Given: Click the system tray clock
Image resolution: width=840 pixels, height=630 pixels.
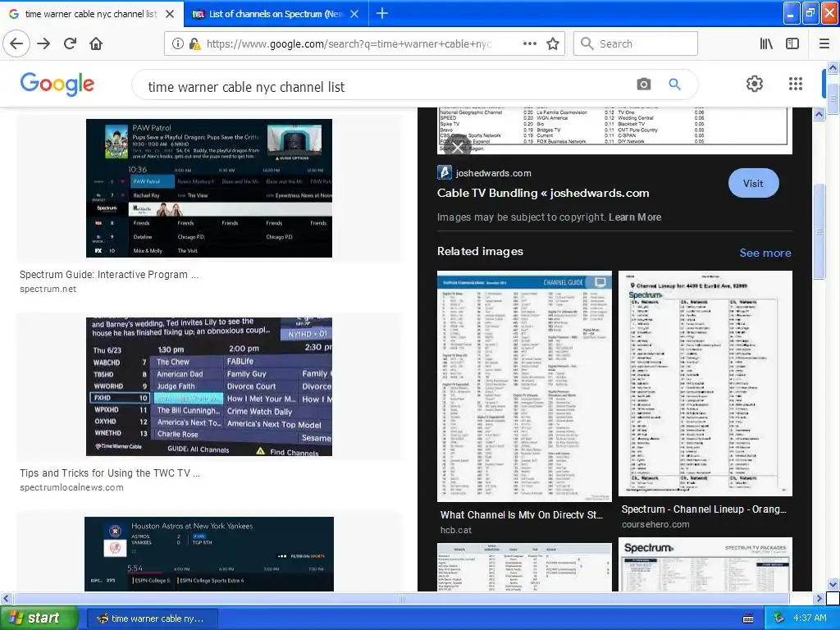Looking at the screenshot, I should (x=810, y=619).
